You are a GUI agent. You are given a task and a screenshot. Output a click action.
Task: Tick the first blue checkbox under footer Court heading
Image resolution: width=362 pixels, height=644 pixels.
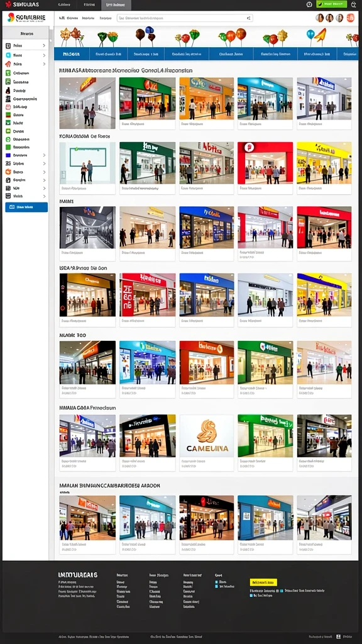click(x=217, y=582)
